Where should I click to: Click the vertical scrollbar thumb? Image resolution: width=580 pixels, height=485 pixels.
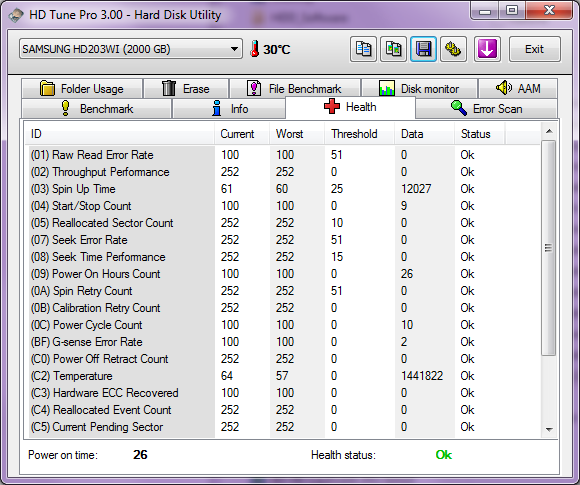pyautogui.click(x=549, y=248)
